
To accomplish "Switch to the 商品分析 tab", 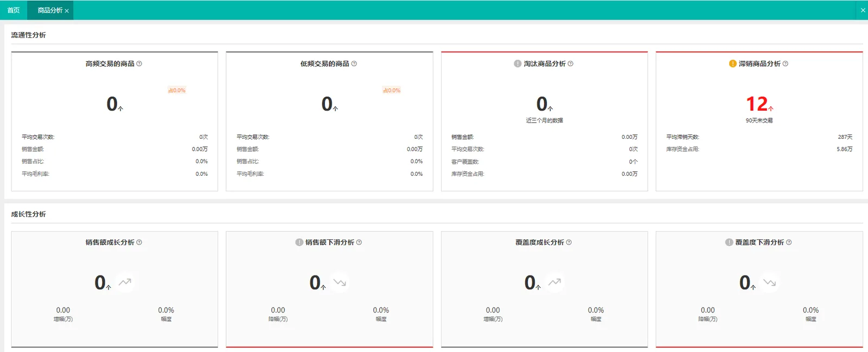I will pyautogui.click(x=50, y=10).
